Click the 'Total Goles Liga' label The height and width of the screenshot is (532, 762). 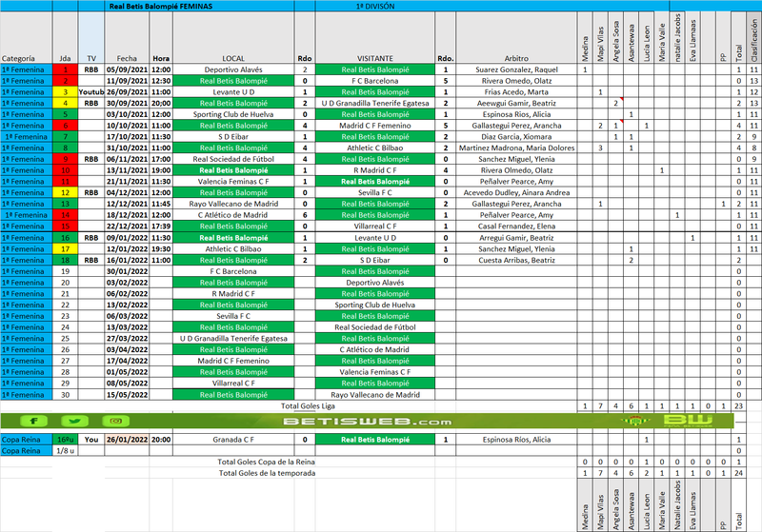308,405
